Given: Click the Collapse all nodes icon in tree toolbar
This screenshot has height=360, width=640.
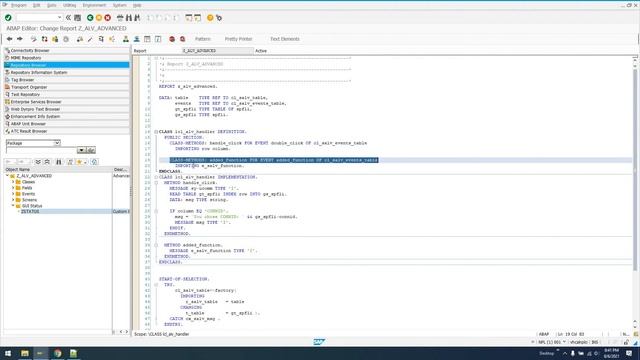Looking at the screenshot, I should [x=47, y=162].
